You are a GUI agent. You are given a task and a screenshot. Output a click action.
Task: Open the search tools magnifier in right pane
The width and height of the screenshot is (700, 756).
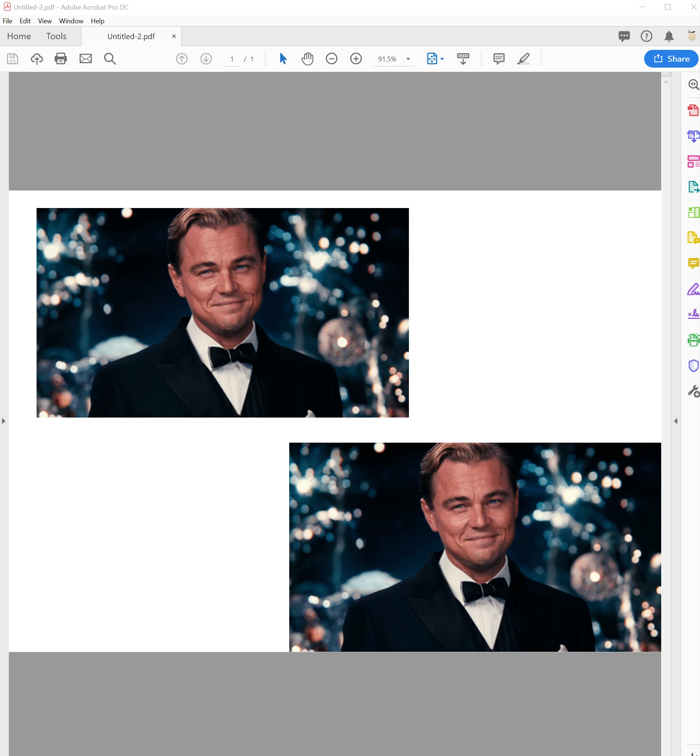click(694, 84)
